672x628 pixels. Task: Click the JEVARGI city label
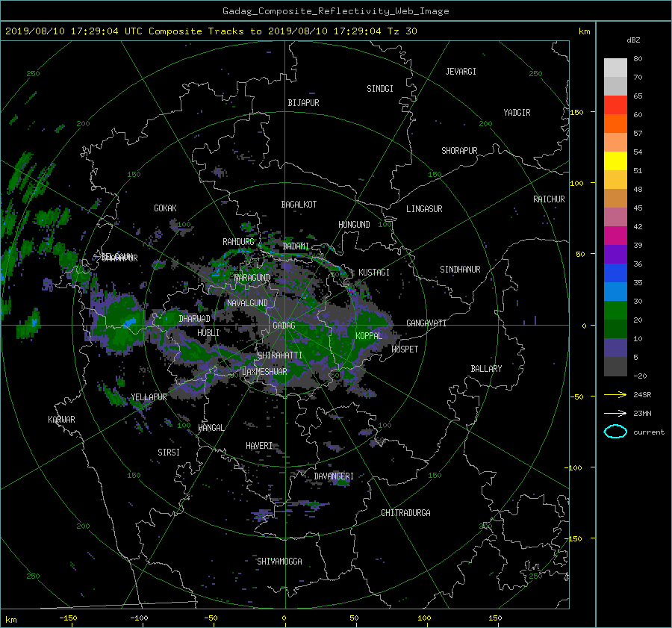[461, 72]
